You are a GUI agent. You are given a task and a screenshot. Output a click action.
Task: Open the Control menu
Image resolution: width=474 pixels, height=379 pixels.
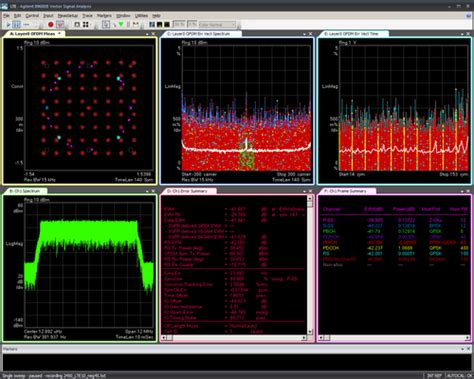(x=32, y=16)
